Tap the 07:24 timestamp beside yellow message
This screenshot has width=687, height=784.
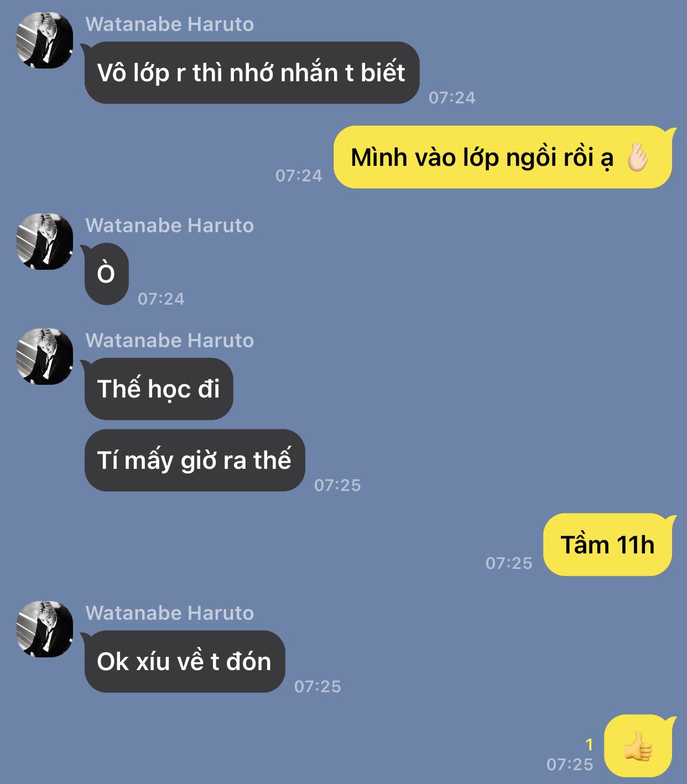[x=299, y=176]
